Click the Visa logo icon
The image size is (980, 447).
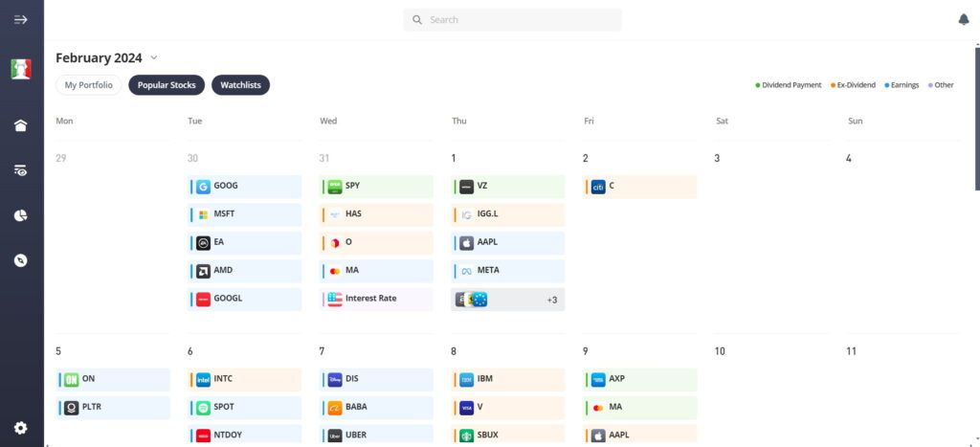pos(467,408)
